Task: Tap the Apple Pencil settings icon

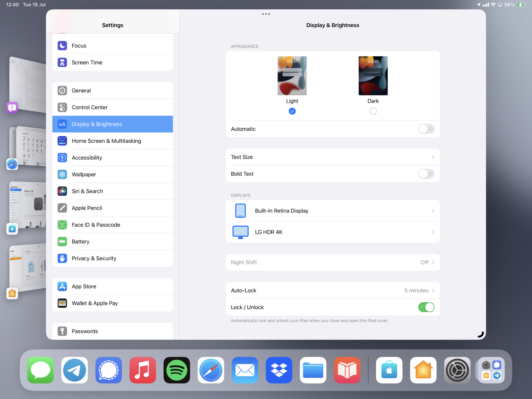Action: pyautogui.click(x=62, y=208)
